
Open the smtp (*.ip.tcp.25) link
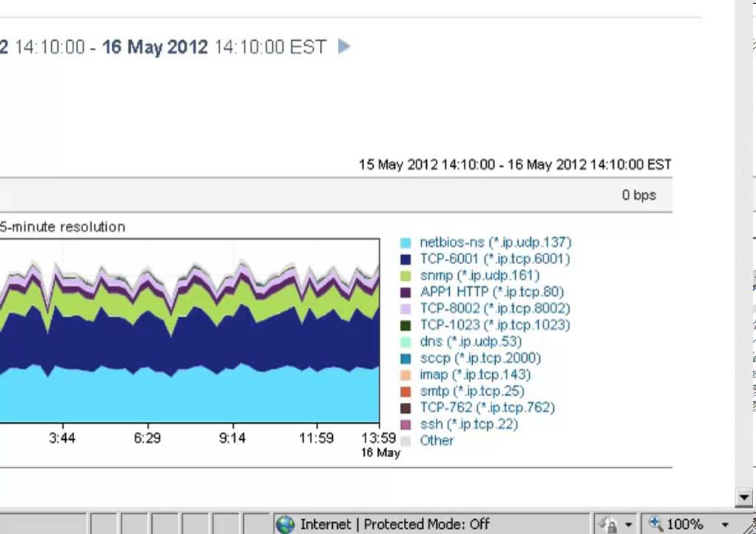(472, 391)
